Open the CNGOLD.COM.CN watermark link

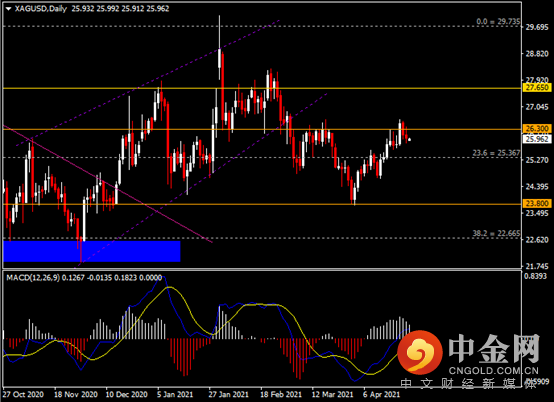[x=493, y=371]
